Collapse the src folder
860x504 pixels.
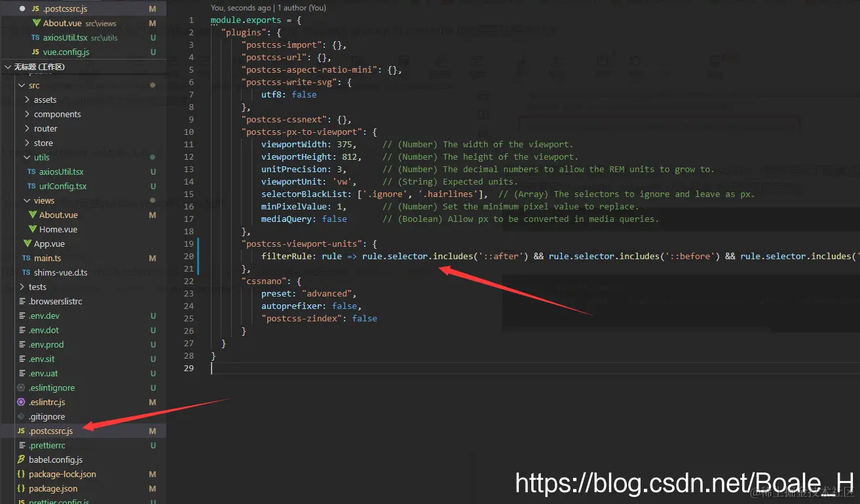(21, 85)
